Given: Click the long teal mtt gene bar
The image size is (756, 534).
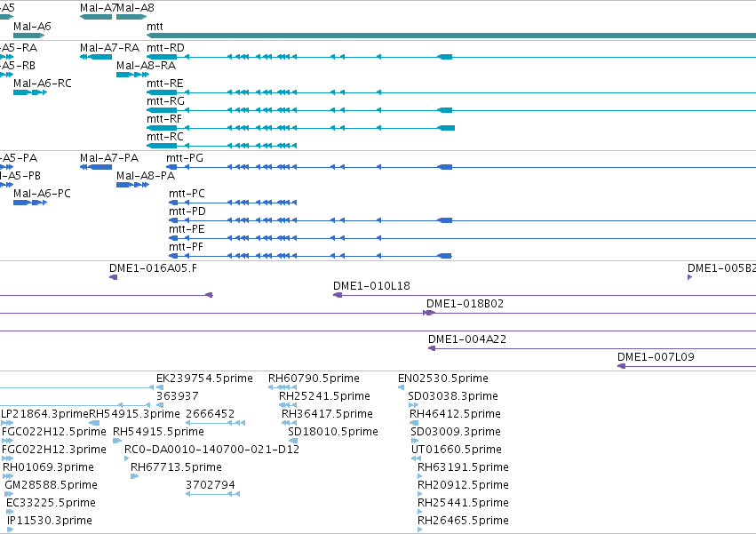Looking at the screenshot, I should click(451, 36).
